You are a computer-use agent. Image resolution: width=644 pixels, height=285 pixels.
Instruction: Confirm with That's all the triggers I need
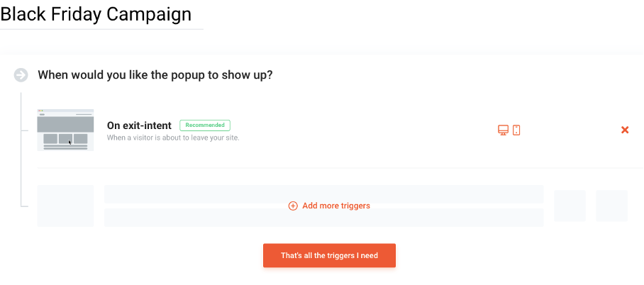[x=329, y=255]
